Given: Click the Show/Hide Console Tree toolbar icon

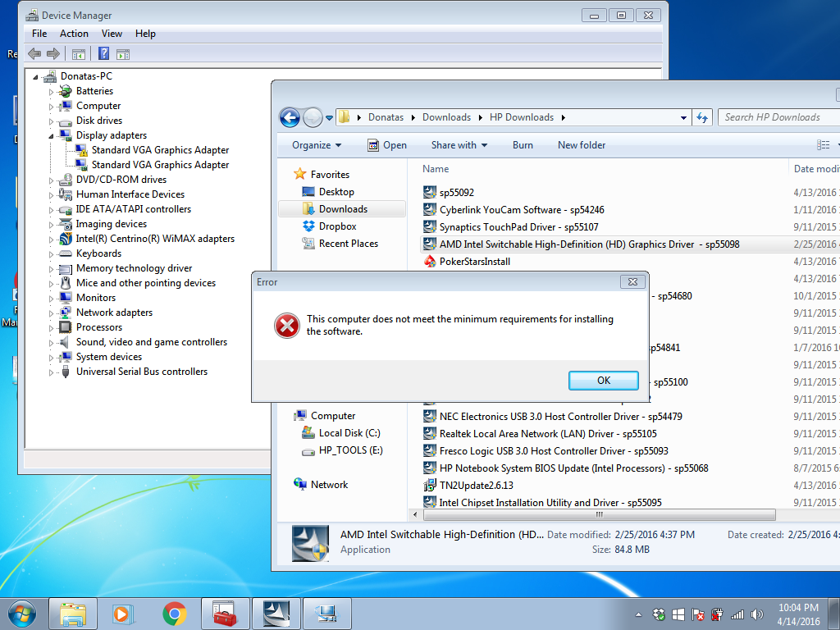Looking at the screenshot, I should 79,54.
